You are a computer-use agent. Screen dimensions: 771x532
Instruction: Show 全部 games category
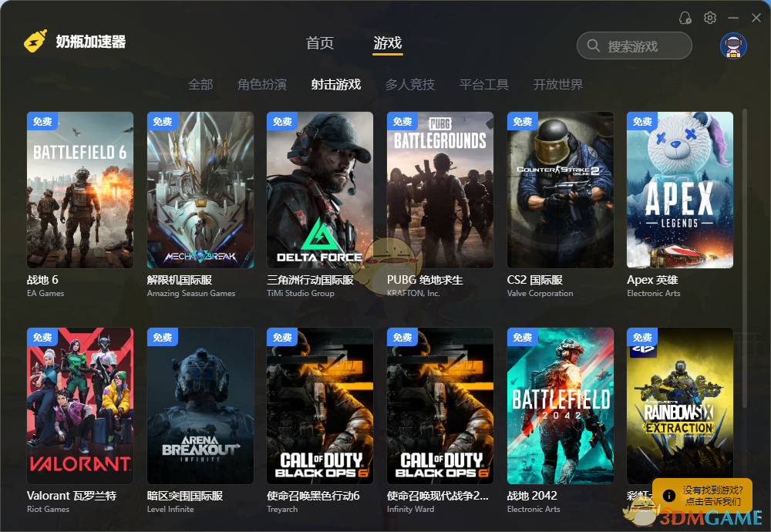(200, 85)
